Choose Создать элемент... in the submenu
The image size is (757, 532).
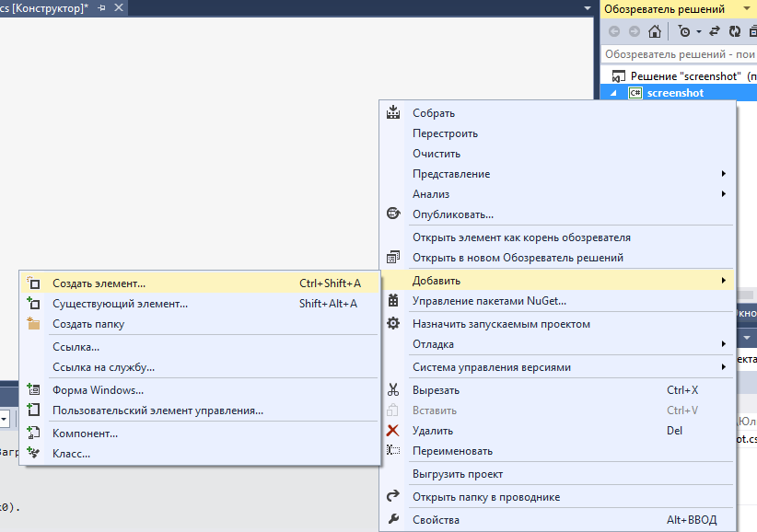click(x=199, y=283)
